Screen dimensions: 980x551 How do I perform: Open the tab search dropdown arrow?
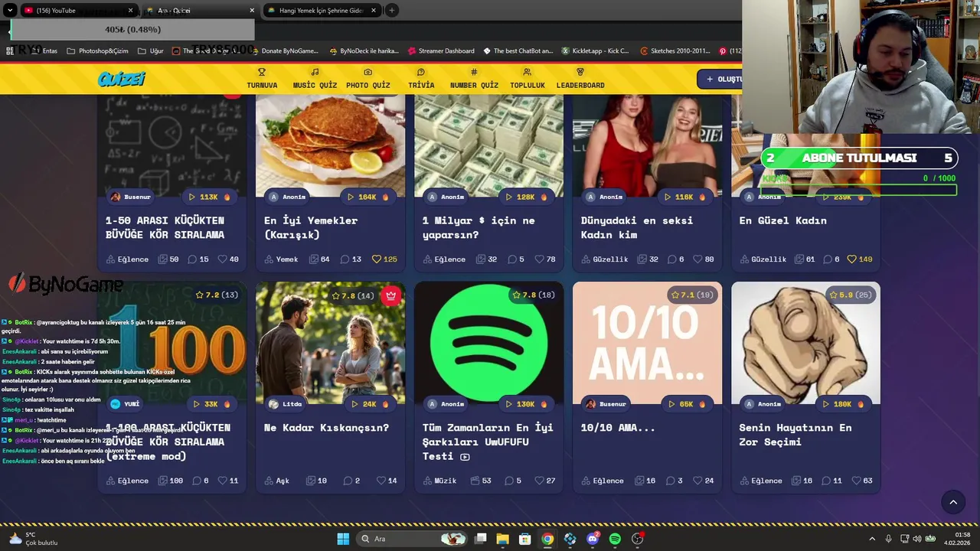point(9,10)
